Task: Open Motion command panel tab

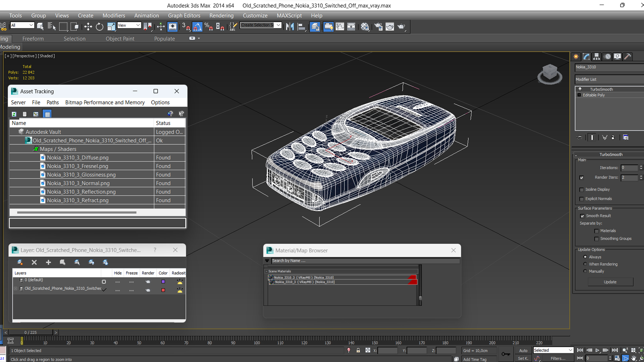Action: point(607,56)
